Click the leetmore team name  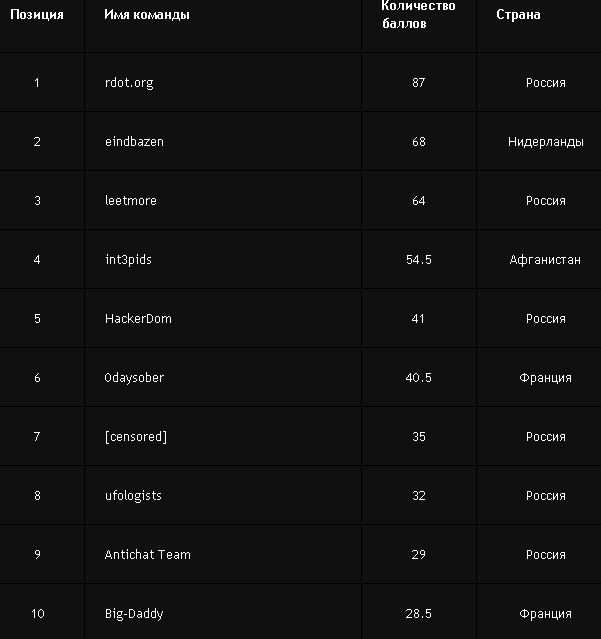pyautogui.click(x=131, y=201)
